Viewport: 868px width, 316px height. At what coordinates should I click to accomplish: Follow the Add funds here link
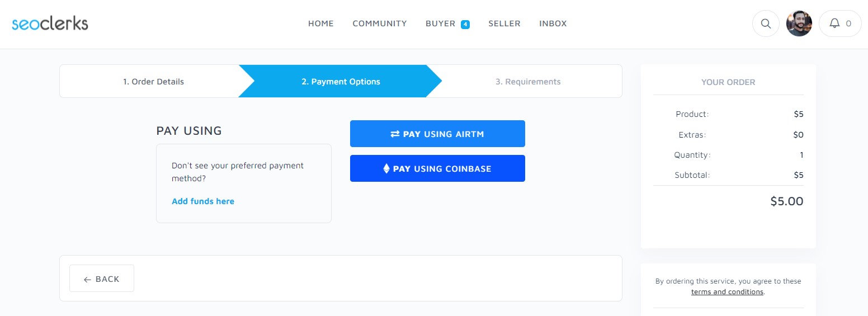202,201
